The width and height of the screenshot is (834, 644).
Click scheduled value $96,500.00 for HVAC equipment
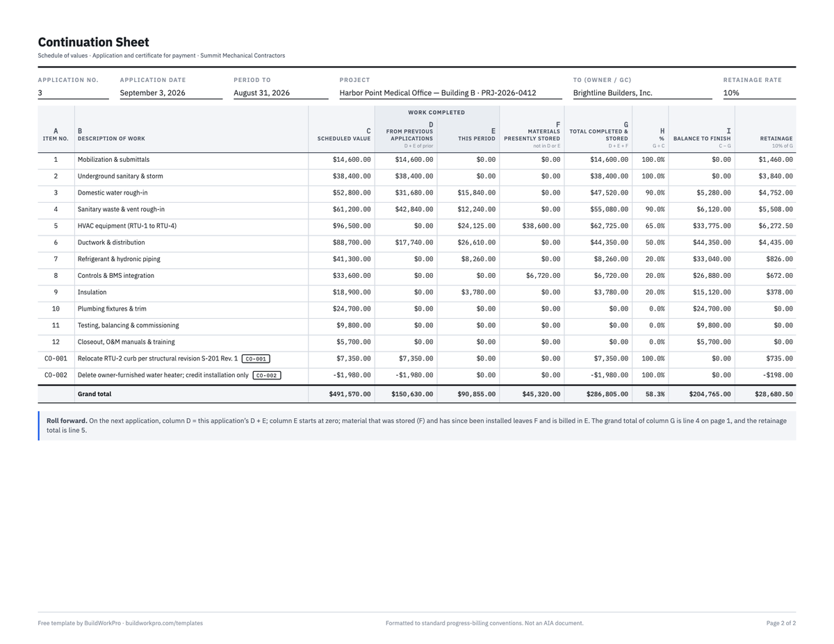point(352,226)
